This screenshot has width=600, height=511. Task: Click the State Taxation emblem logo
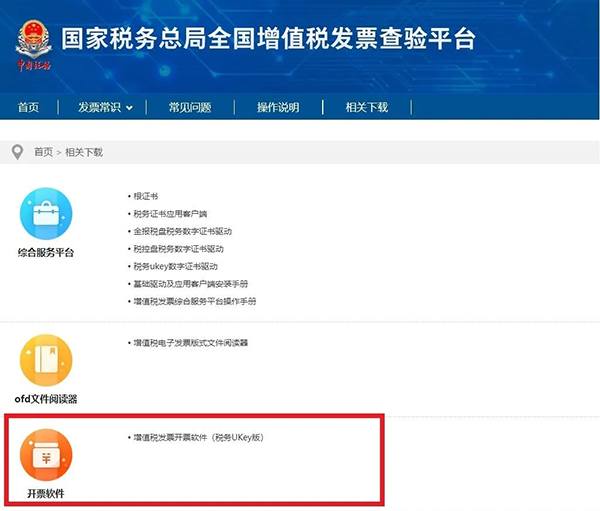click(34, 45)
